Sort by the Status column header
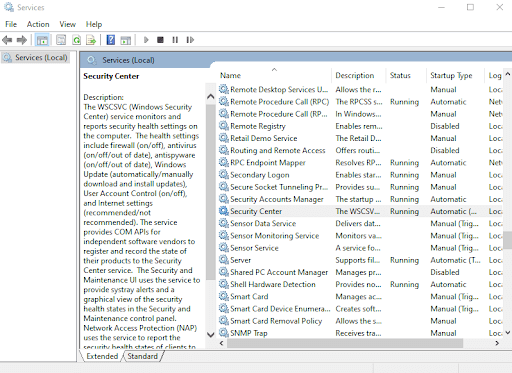The image size is (512, 373). point(406,75)
